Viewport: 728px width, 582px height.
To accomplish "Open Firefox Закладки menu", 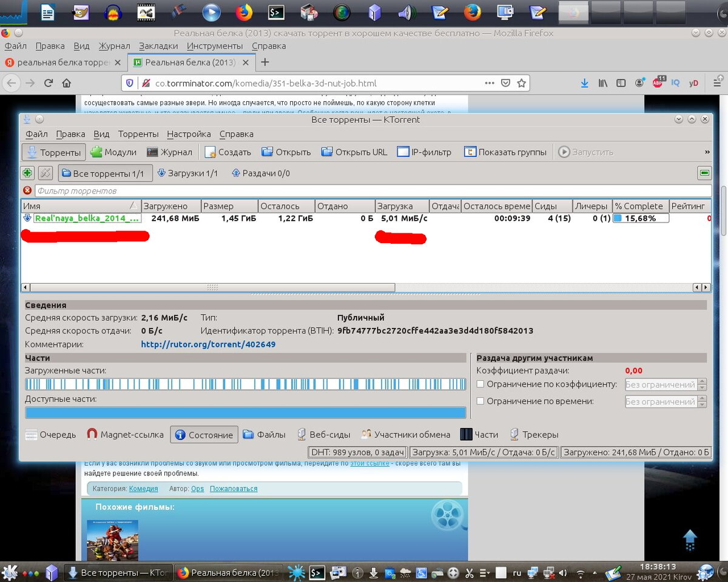I will coord(158,45).
